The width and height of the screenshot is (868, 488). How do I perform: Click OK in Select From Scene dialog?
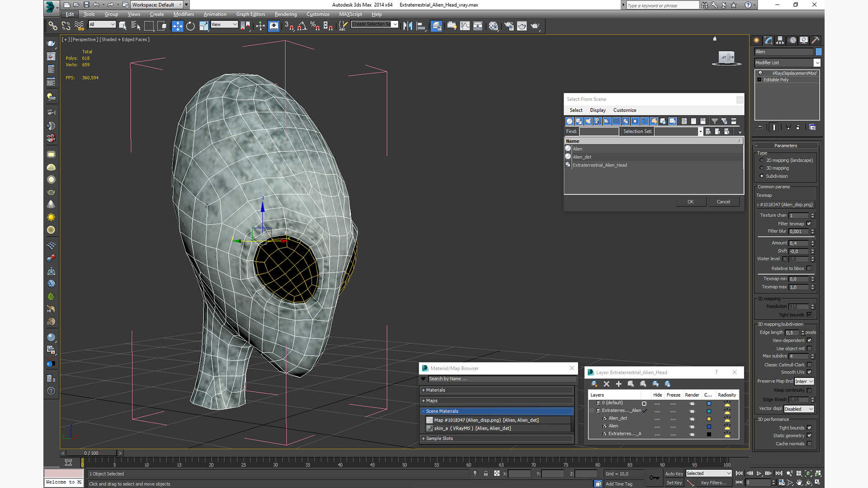pyautogui.click(x=690, y=202)
